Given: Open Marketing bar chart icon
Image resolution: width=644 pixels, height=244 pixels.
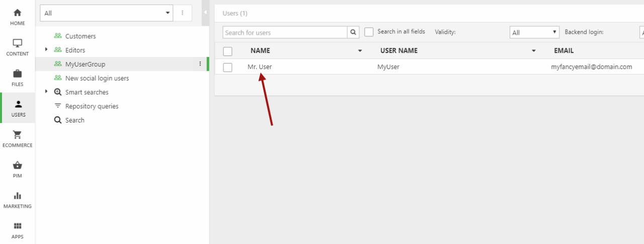Looking at the screenshot, I should coord(18,196).
